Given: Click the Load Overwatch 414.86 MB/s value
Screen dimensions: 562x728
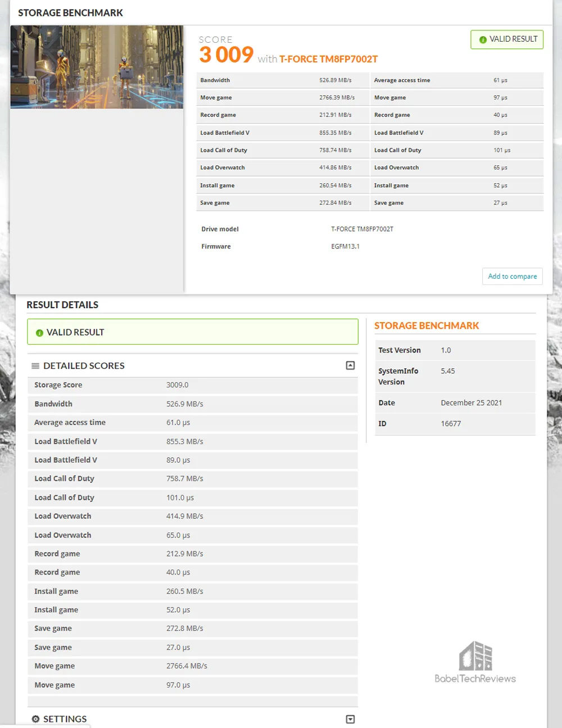Looking at the screenshot, I should point(336,168).
